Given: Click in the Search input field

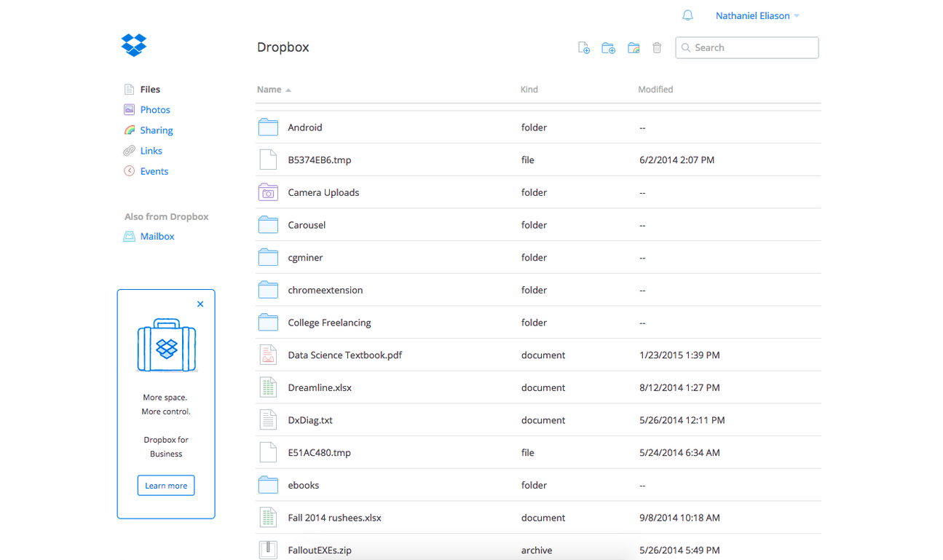Looking at the screenshot, I should tap(747, 48).
